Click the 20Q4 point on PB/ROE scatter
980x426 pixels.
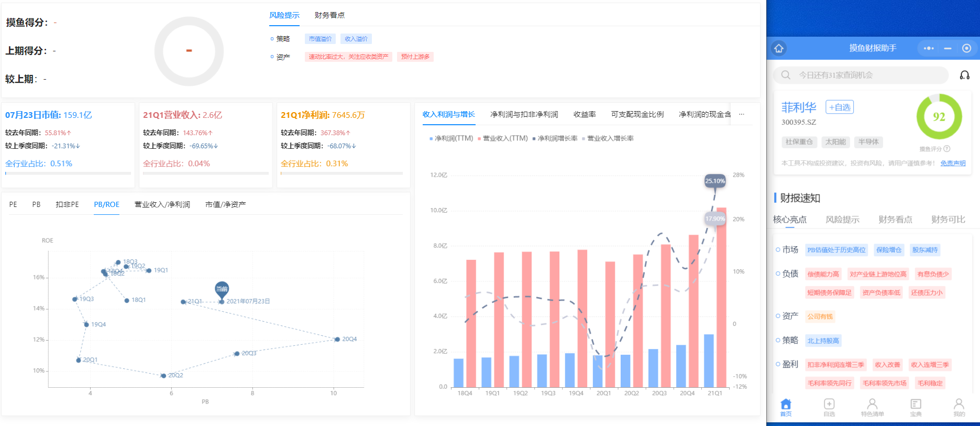337,339
